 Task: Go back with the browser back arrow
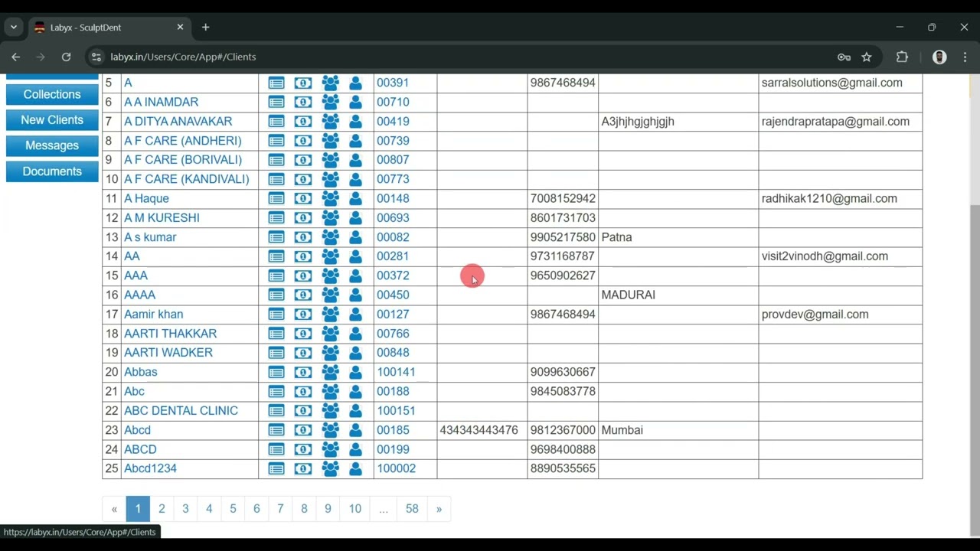pyautogui.click(x=15, y=57)
